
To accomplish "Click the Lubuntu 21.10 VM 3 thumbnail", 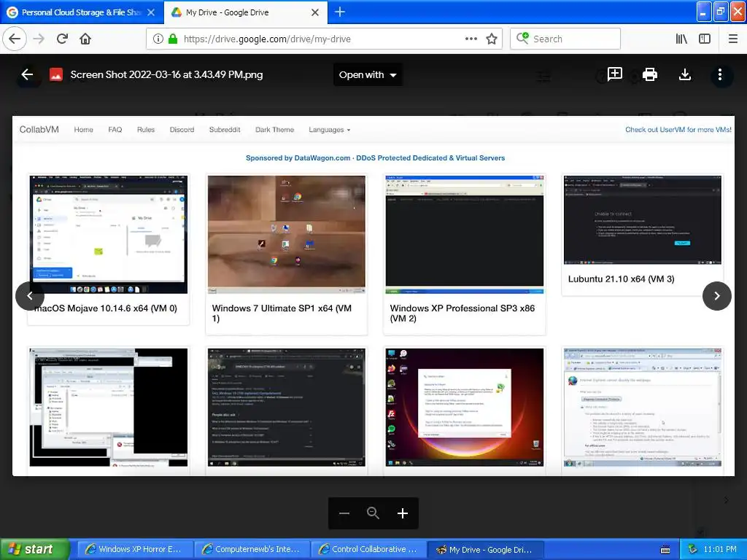I will click(x=643, y=219).
